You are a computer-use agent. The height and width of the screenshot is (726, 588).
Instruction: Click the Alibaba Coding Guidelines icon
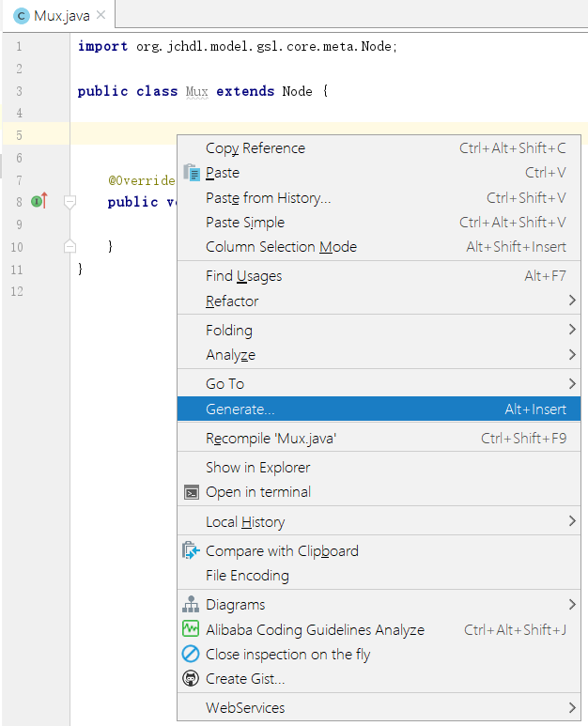pyautogui.click(x=191, y=629)
